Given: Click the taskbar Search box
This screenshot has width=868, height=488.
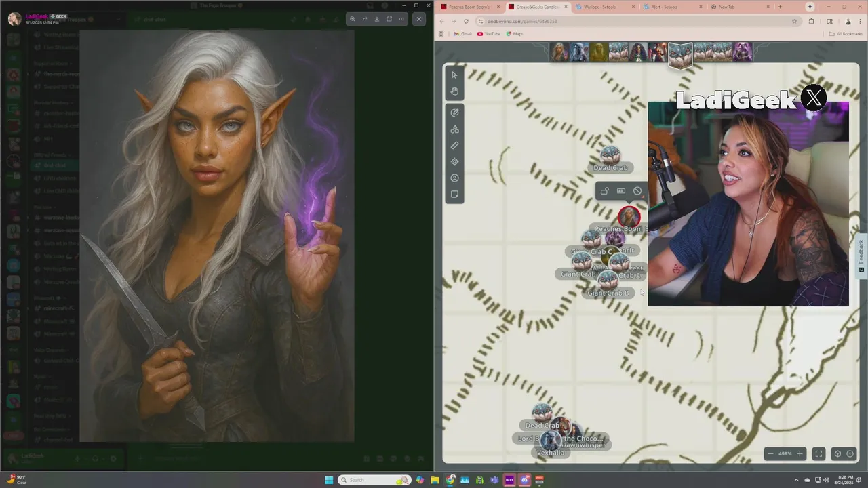Looking at the screenshot, I should (x=375, y=480).
